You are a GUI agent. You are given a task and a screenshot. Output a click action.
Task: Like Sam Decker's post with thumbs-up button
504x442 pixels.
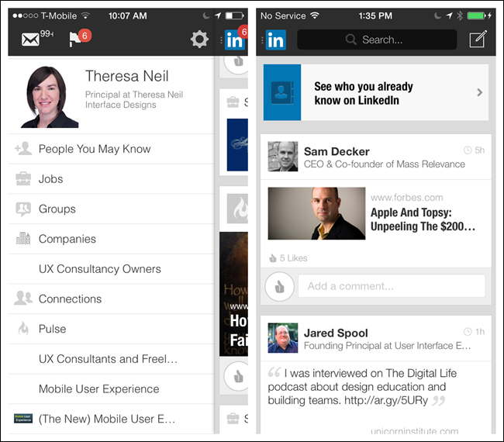279,286
